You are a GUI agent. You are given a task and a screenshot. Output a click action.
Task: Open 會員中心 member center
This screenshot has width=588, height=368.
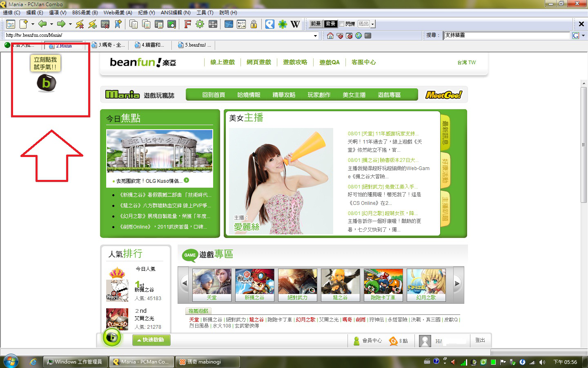(x=368, y=341)
